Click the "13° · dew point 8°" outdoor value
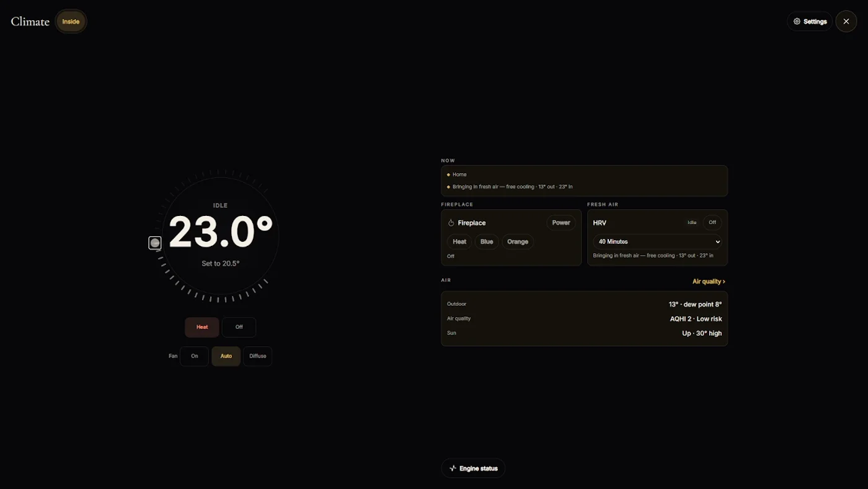Viewport: 868px width, 489px height. pos(695,304)
